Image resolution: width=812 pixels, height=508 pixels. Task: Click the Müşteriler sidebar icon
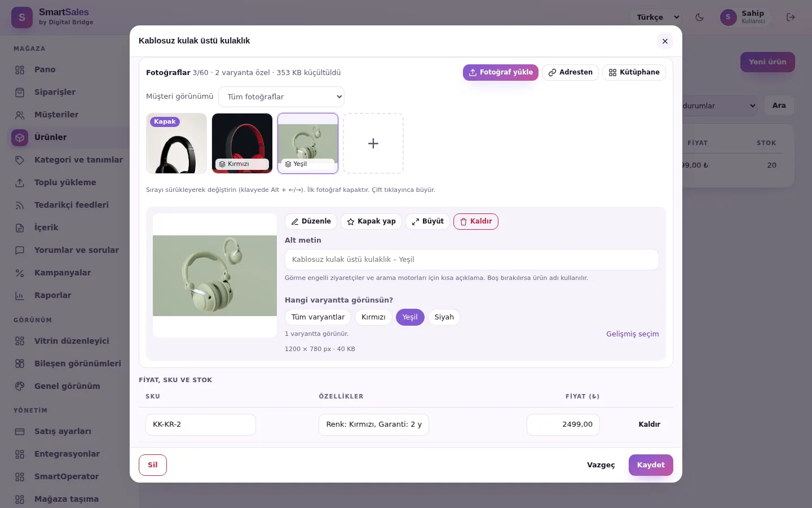pos(20,115)
